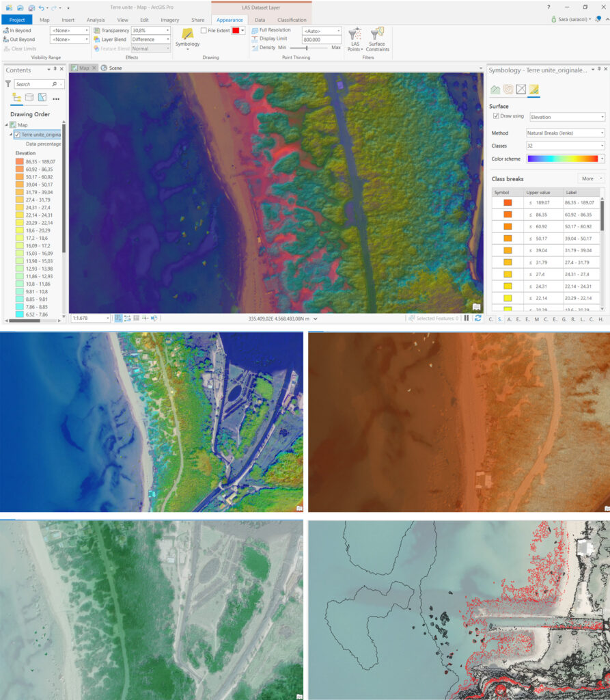
Task: Switch Contents to List By Data Source
Action: click(x=29, y=98)
